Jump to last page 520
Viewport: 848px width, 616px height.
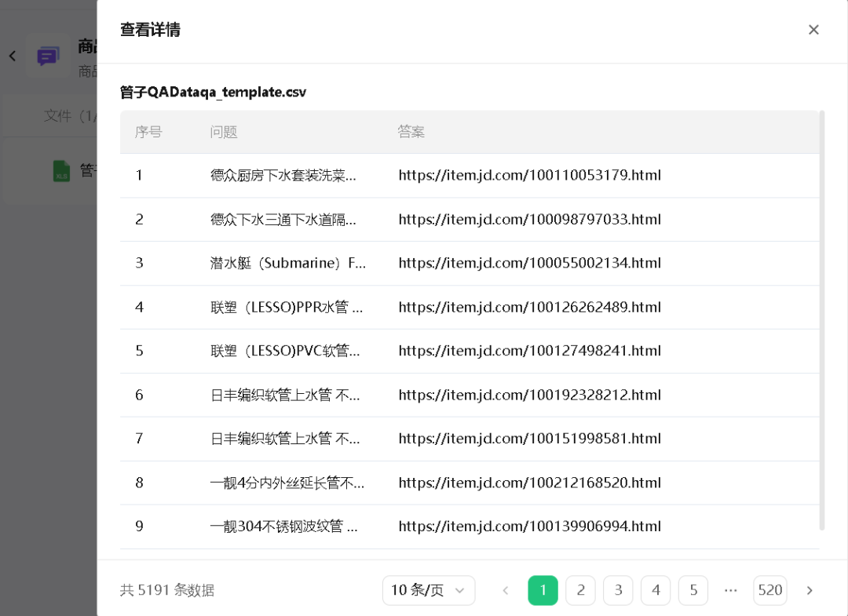(x=770, y=590)
